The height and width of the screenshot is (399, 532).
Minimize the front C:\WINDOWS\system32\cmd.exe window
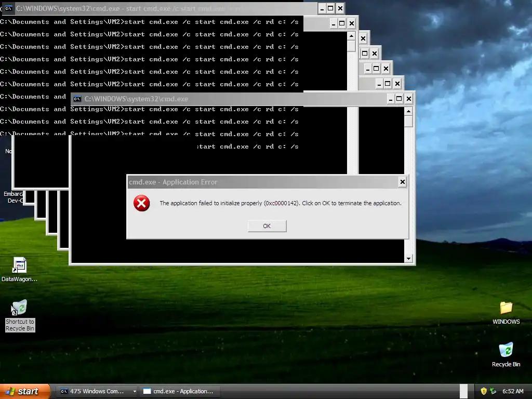[x=391, y=99]
